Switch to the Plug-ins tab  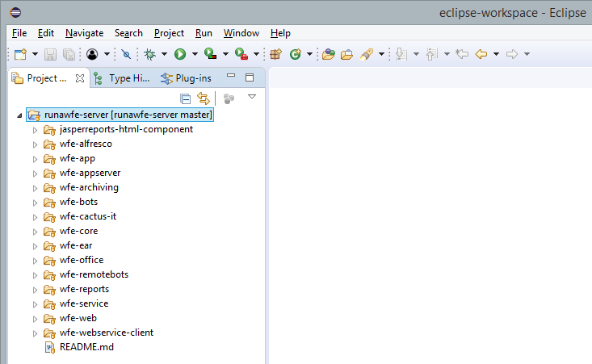click(x=186, y=78)
